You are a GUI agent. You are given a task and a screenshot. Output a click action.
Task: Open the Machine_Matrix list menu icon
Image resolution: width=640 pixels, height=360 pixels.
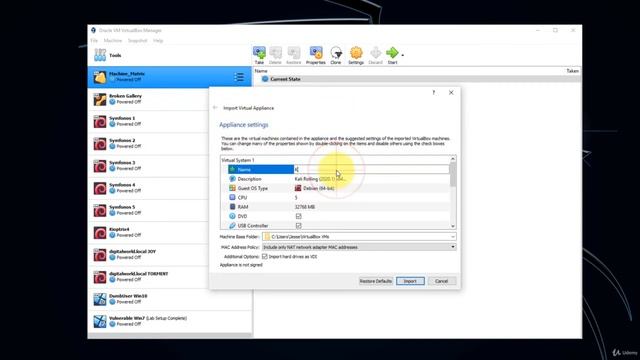[x=239, y=77]
